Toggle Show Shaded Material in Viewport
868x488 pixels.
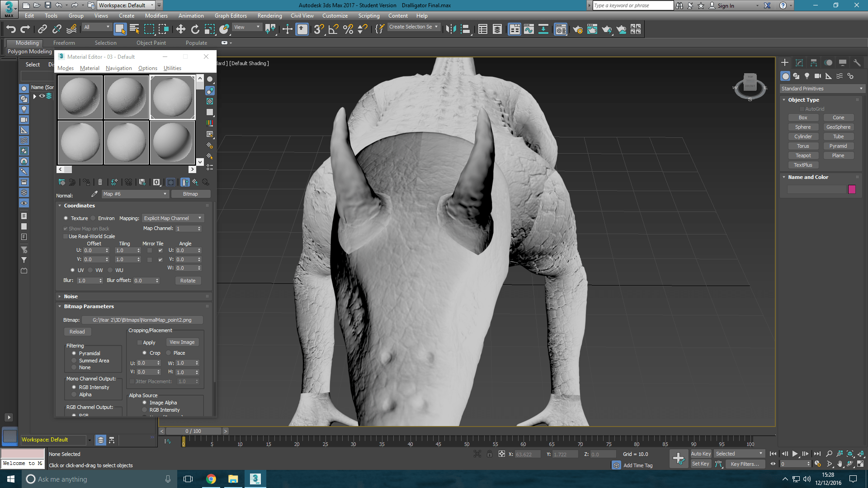(x=171, y=182)
